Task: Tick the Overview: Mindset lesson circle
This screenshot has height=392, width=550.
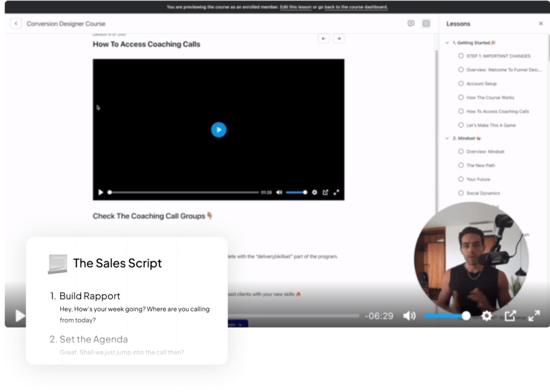Action: click(x=461, y=151)
